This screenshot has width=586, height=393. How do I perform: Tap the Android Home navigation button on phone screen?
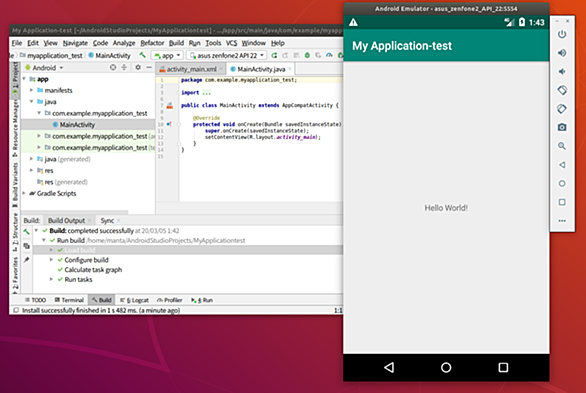446,368
